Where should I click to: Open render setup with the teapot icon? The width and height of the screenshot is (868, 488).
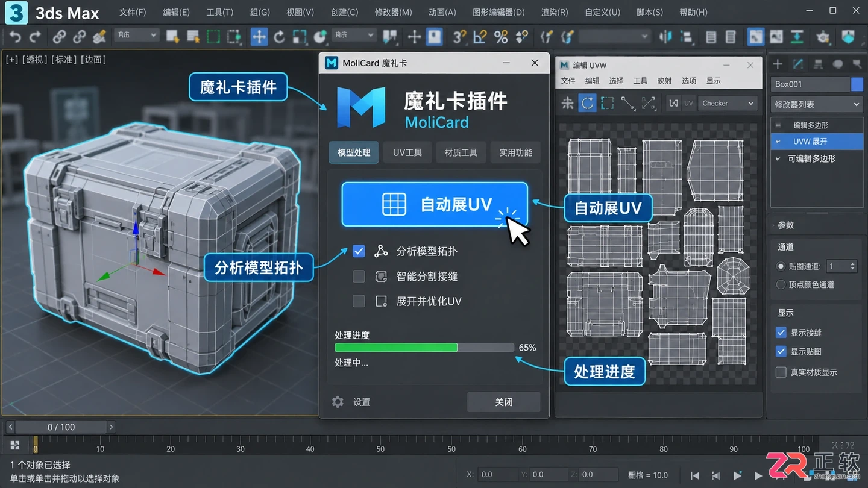[x=823, y=37]
